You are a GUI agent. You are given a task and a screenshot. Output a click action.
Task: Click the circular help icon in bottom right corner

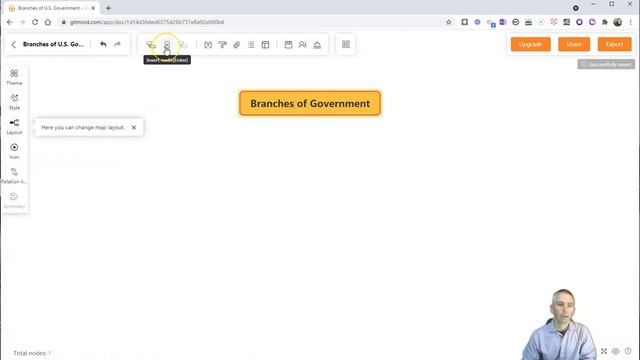pyautogui.click(x=628, y=351)
